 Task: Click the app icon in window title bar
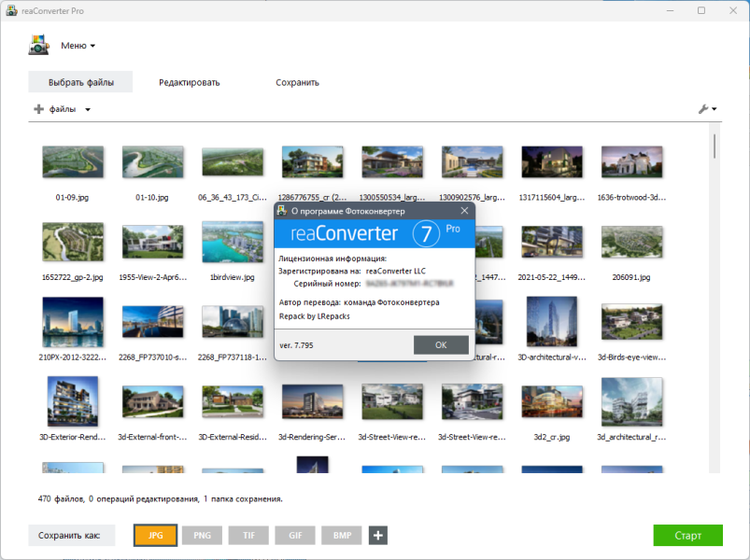point(11,10)
